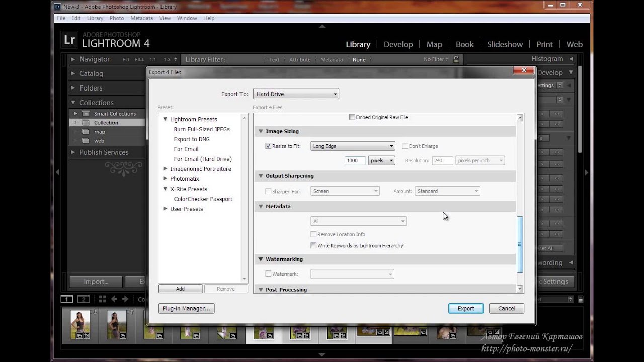Open the pixels unit dropdown

tap(382, 160)
